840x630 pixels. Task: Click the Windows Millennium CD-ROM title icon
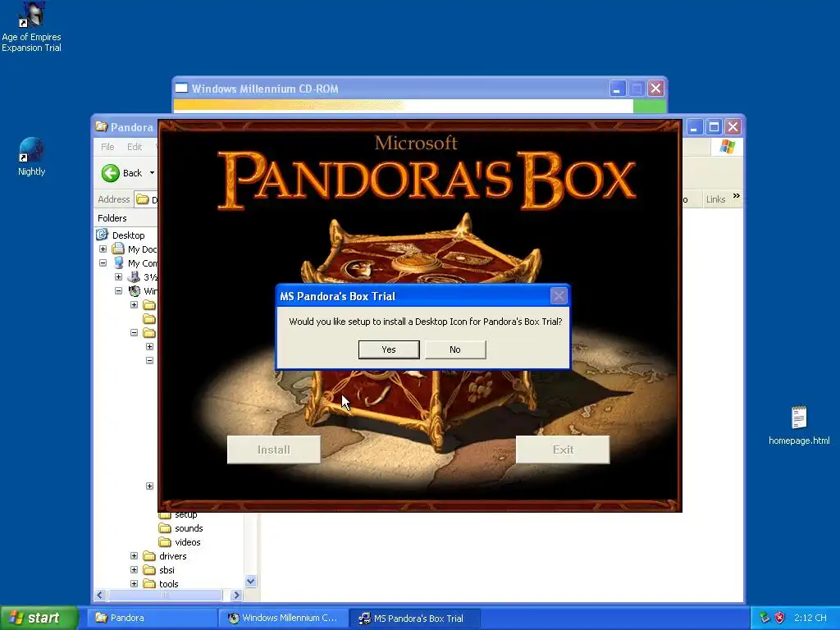(x=181, y=88)
